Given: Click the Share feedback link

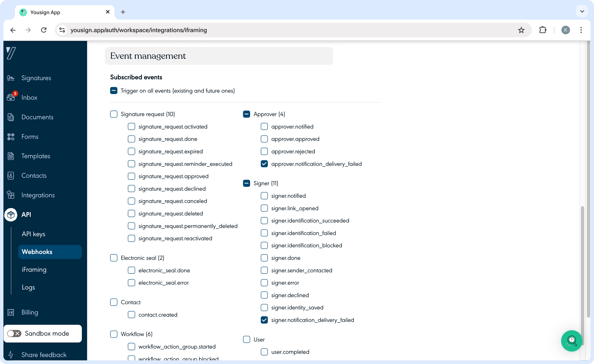Looking at the screenshot, I should pos(44,355).
